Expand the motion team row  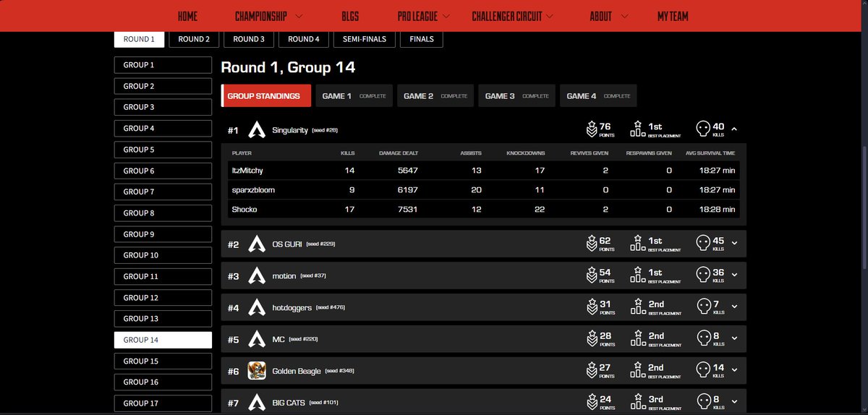[734, 275]
